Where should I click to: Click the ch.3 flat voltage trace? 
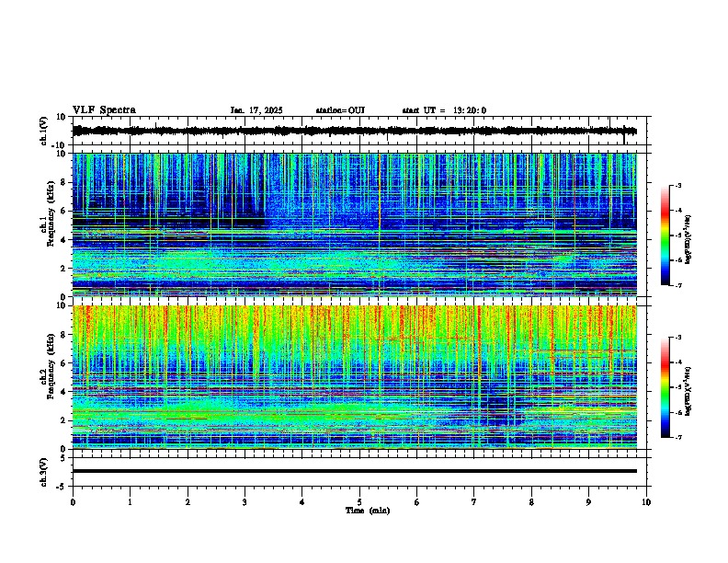tap(354, 471)
